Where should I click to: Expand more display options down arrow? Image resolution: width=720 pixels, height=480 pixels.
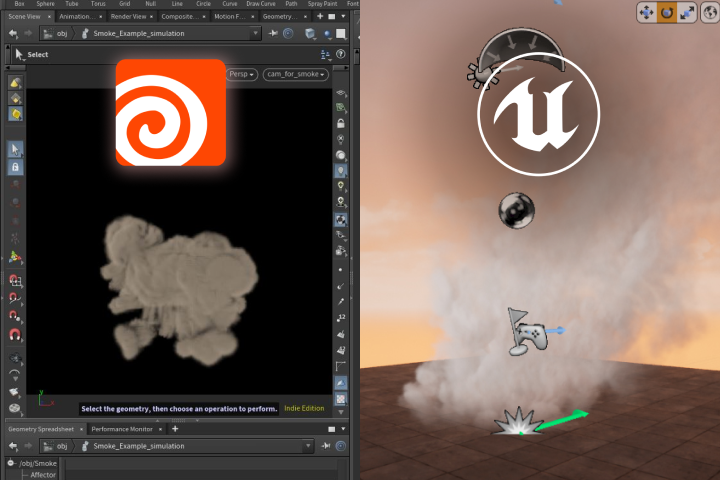click(x=340, y=412)
